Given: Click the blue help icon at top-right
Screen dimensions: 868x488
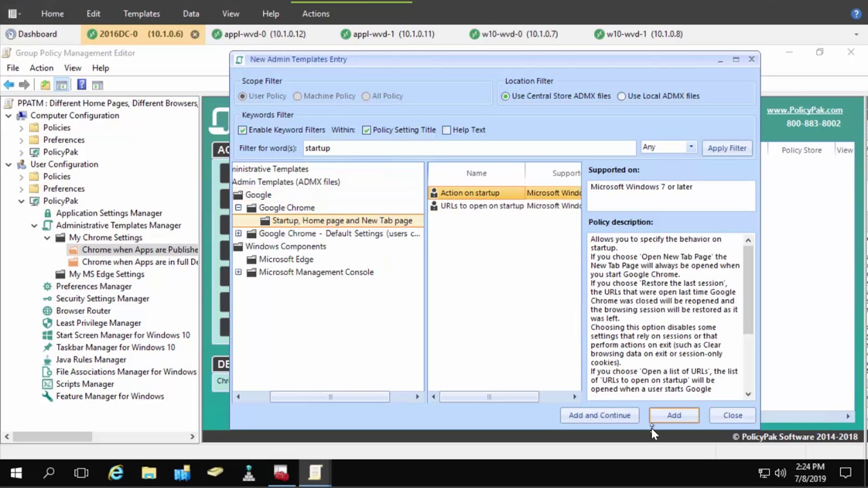Looking at the screenshot, I should pos(856,14).
